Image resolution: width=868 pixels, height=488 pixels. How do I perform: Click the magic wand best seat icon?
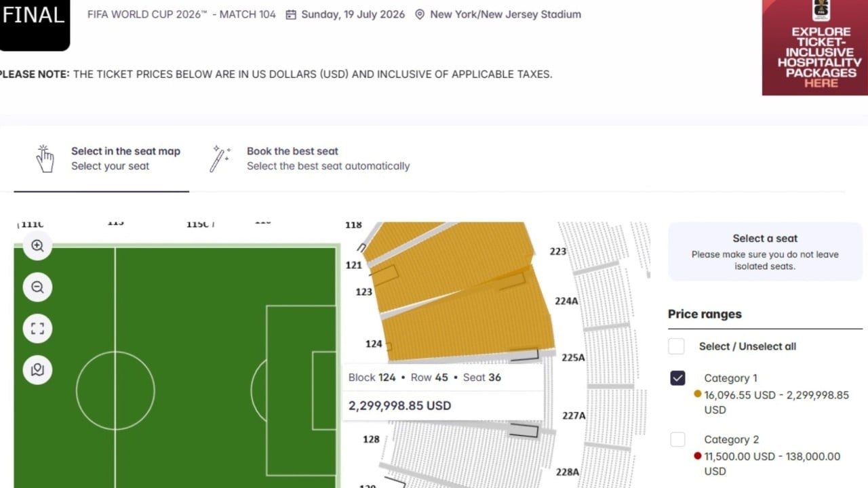pos(220,159)
